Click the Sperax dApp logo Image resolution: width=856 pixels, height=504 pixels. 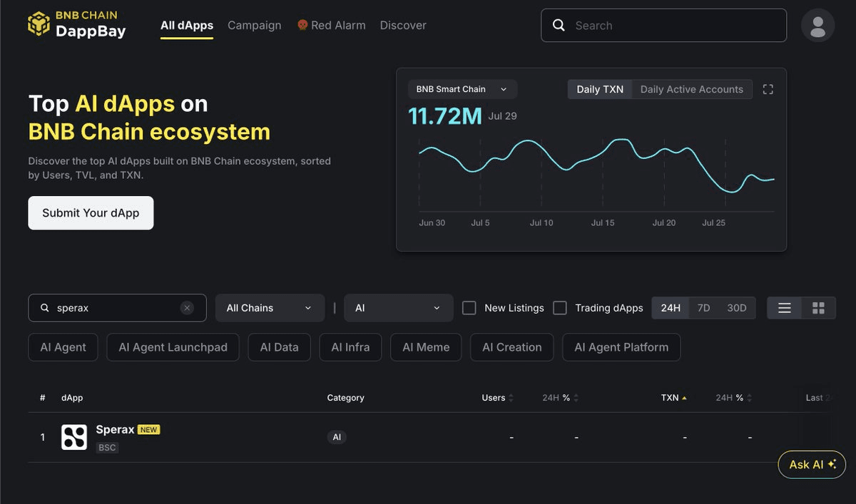tap(74, 437)
